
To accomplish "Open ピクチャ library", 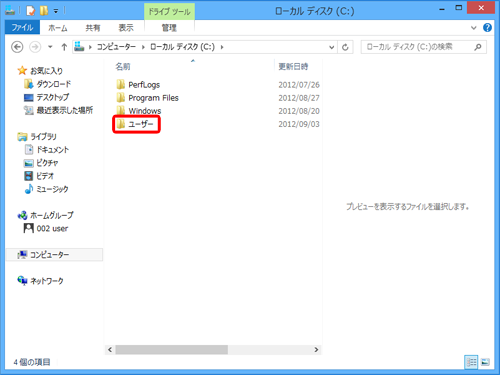I will coord(41,163).
